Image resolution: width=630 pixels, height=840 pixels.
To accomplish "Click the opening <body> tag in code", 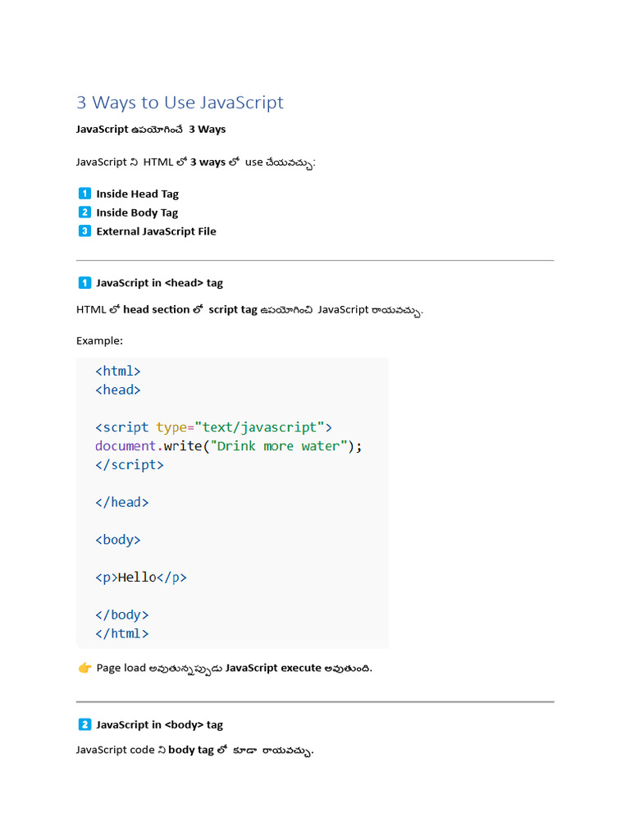I will coord(118,540).
